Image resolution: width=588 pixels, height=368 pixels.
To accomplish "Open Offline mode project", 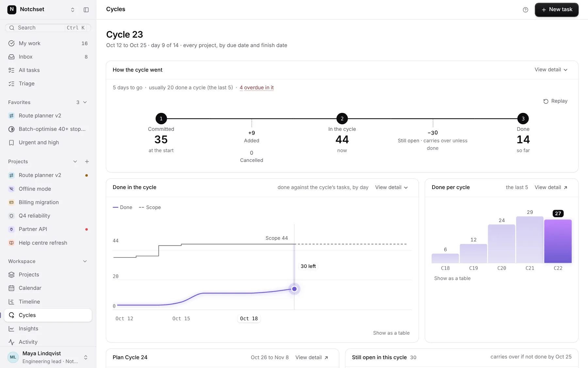I will pos(48,189).
